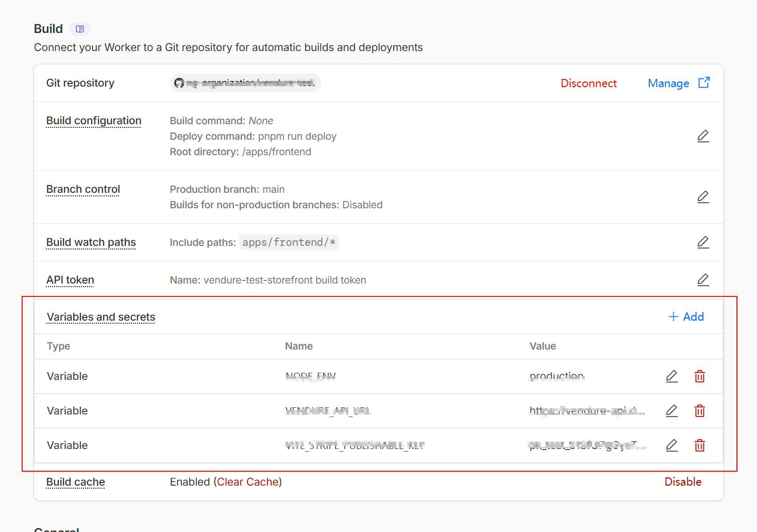
Task: Open the connected Git repository chip
Action: click(x=245, y=83)
